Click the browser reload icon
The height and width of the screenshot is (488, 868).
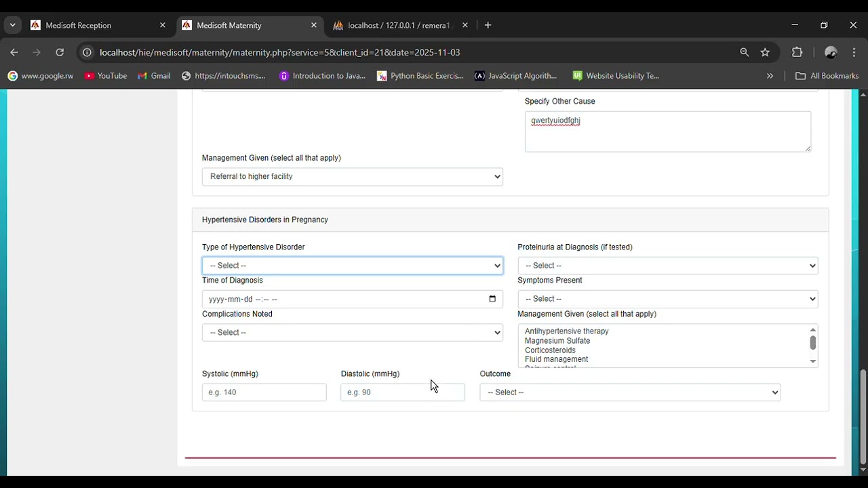click(60, 52)
